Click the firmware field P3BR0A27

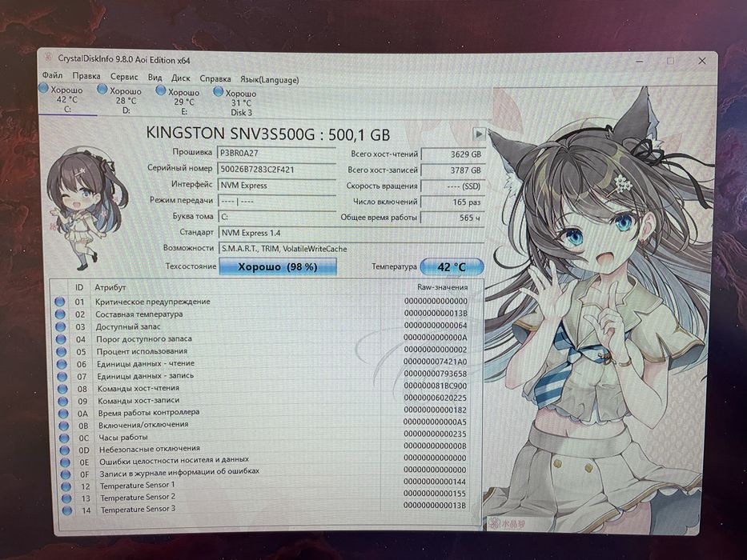[277, 154]
